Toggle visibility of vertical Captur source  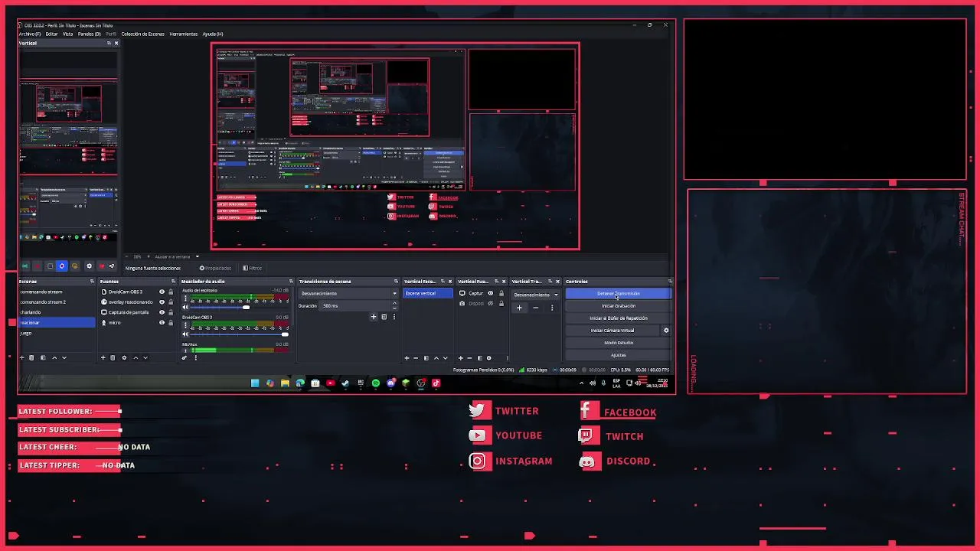click(491, 293)
